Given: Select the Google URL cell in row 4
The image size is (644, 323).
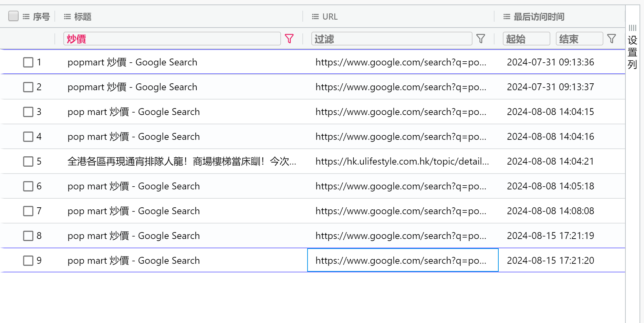Looking at the screenshot, I should (401, 137).
